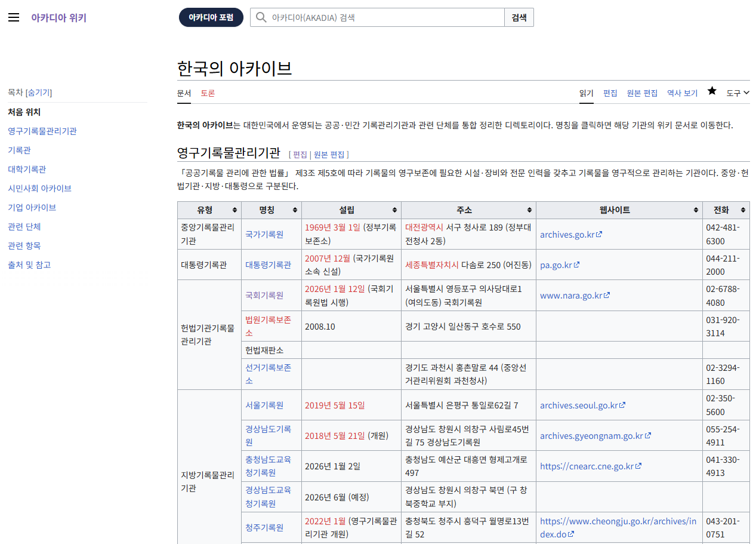The width and height of the screenshot is (756, 544).
Task: Click the 2026년 1월 12일 date link
Action: [335, 288]
